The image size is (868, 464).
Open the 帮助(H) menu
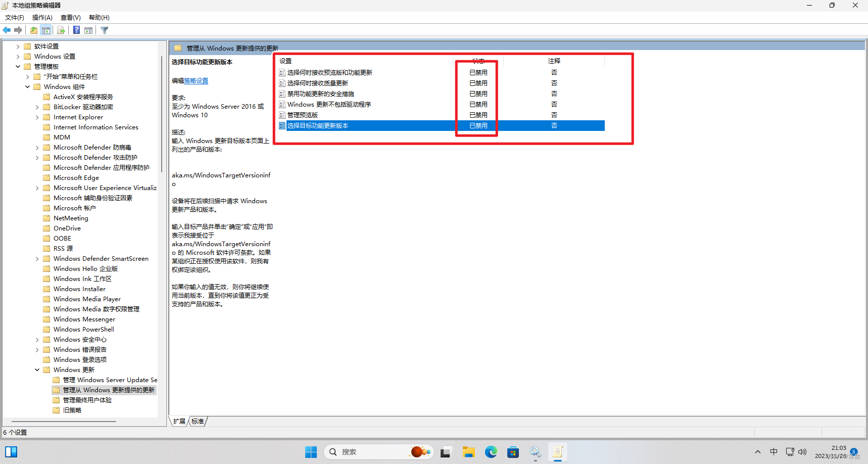[99, 18]
